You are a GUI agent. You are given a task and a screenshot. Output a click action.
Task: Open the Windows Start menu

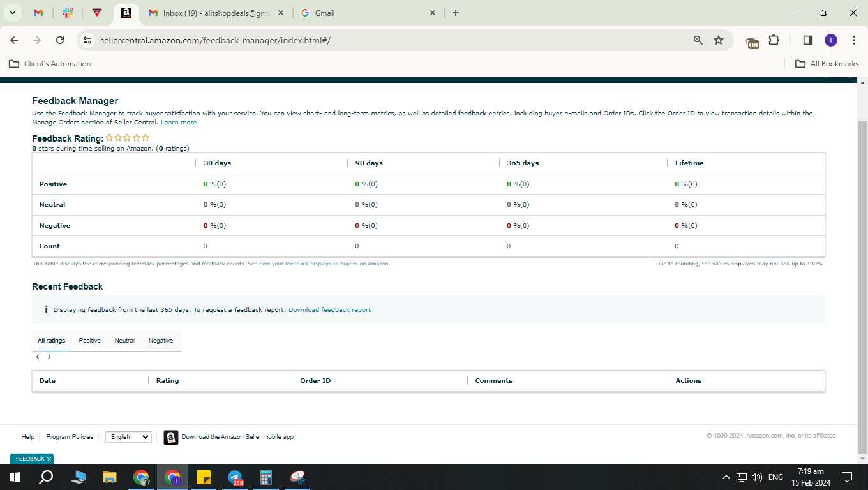coord(15,477)
